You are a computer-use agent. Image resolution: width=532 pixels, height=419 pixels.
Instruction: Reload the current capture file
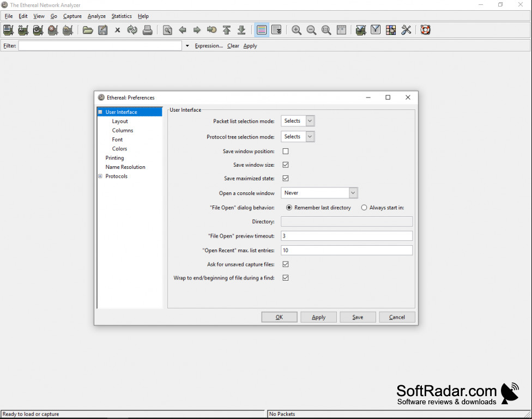pos(132,30)
